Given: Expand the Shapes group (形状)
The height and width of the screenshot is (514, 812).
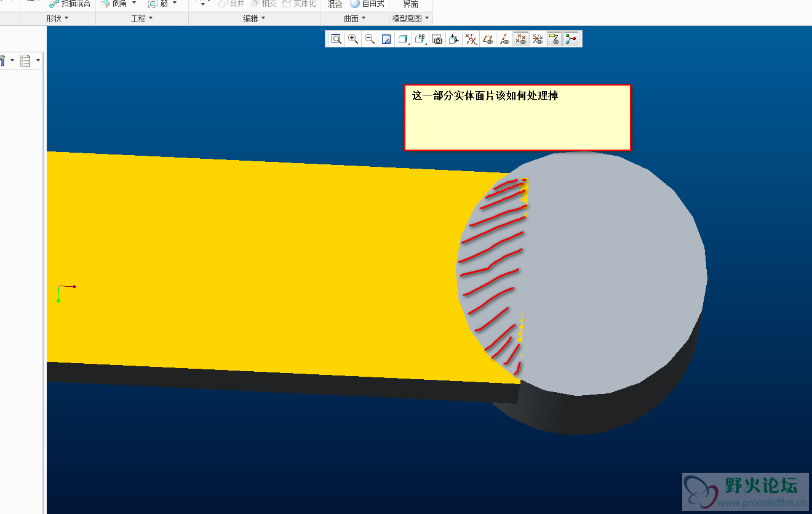Looking at the screenshot, I should tap(58, 19).
